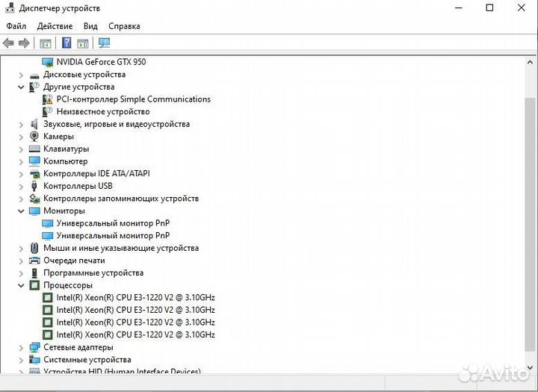Click the NVIDIA GeForce GTX 950 adapter icon
538x392 pixels.
point(47,62)
